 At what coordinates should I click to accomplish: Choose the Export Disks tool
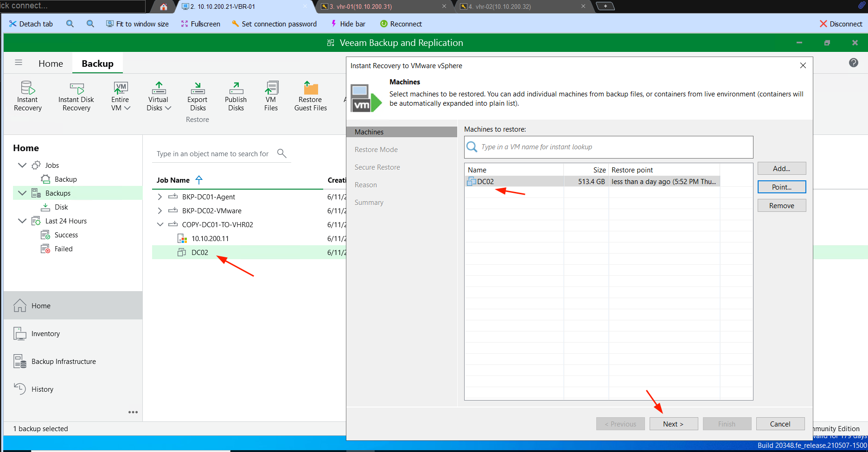click(x=198, y=96)
